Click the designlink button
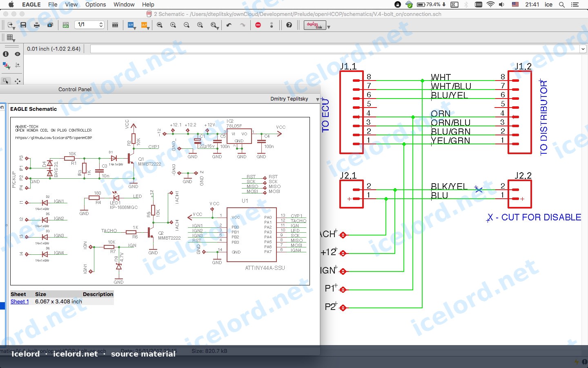 click(x=314, y=25)
